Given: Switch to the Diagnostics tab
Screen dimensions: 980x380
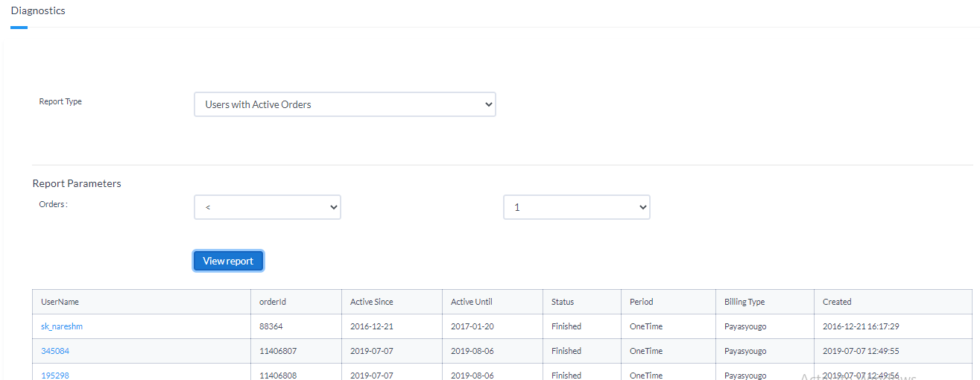Looking at the screenshot, I should tap(38, 11).
